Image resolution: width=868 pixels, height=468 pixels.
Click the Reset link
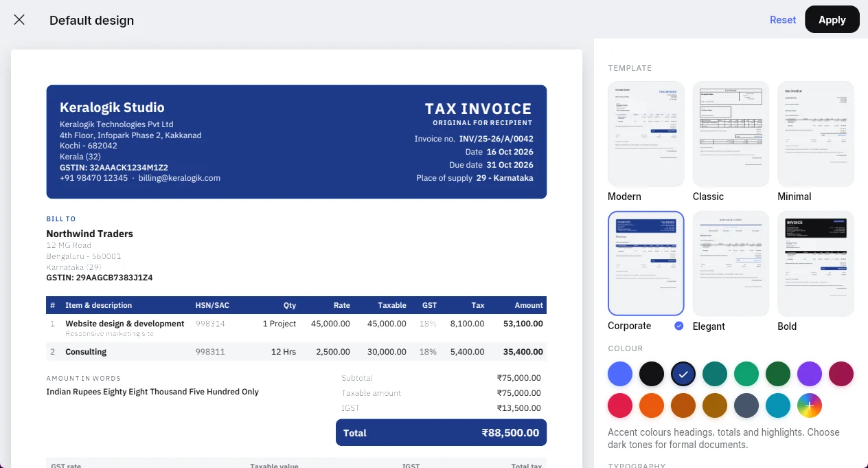783,20
